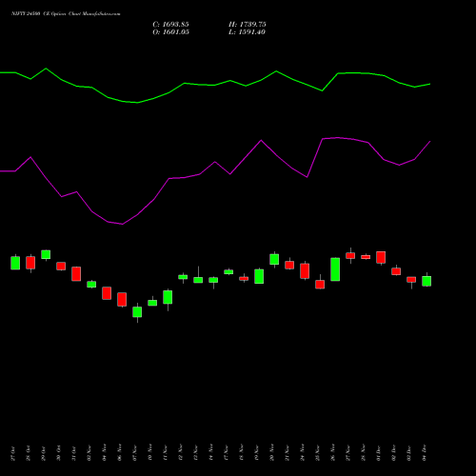Viewport: 476px width, 476px height.
Task: Select the 01 Dec date label
Action: coord(379,453)
